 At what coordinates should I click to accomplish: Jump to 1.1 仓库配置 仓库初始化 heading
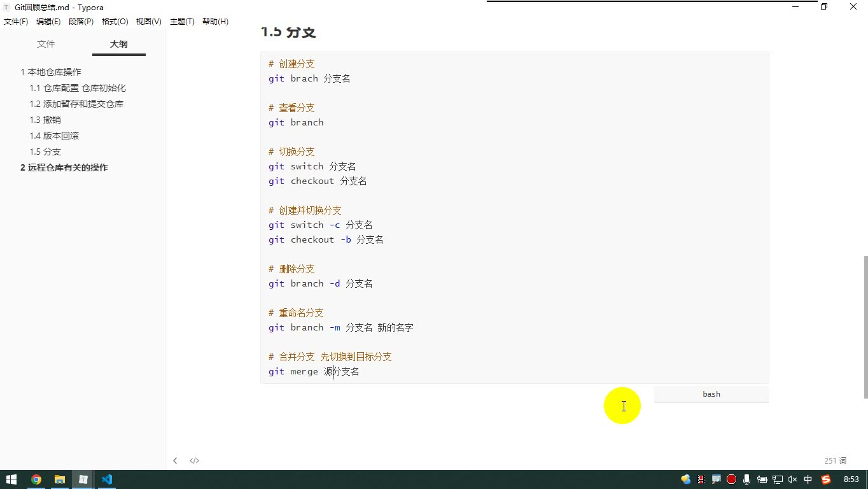click(78, 88)
